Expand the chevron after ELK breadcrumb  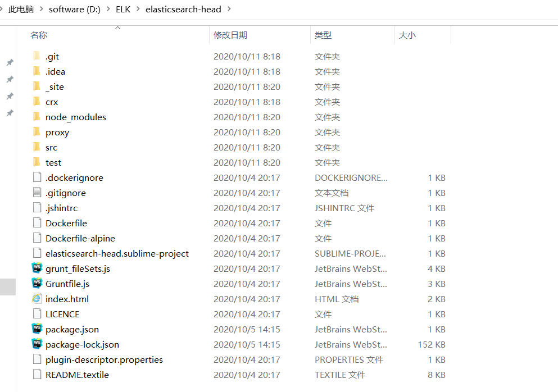click(x=138, y=9)
